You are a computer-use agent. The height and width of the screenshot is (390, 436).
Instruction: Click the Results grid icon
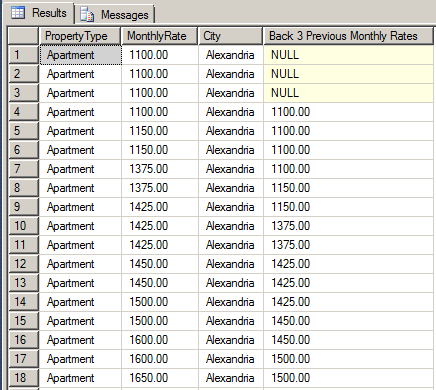coord(18,13)
